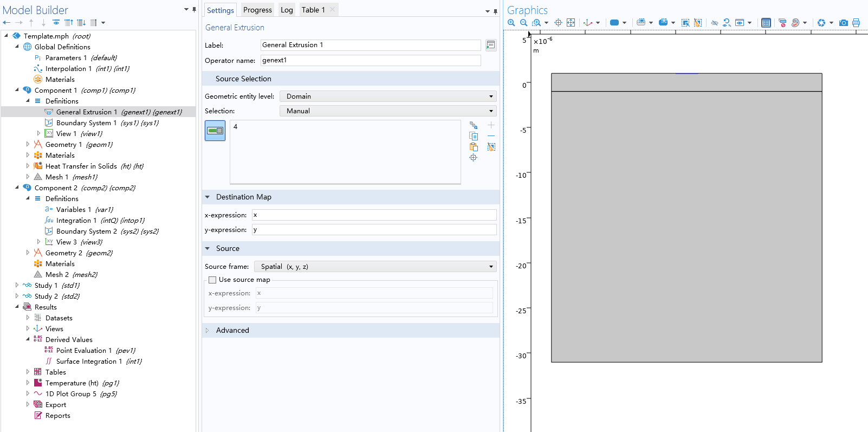The image size is (868, 432).
Task: Click the color palette icon in Graphics
Action: [795, 23]
